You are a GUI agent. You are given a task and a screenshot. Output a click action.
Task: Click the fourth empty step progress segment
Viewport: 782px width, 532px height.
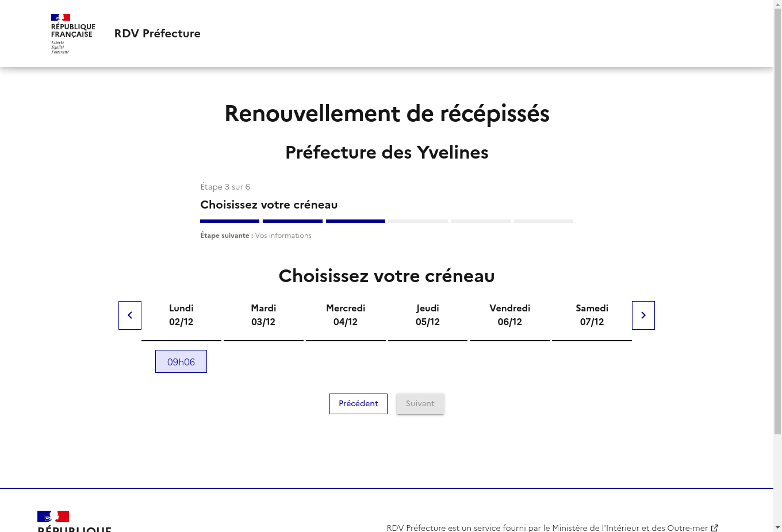coord(418,221)
